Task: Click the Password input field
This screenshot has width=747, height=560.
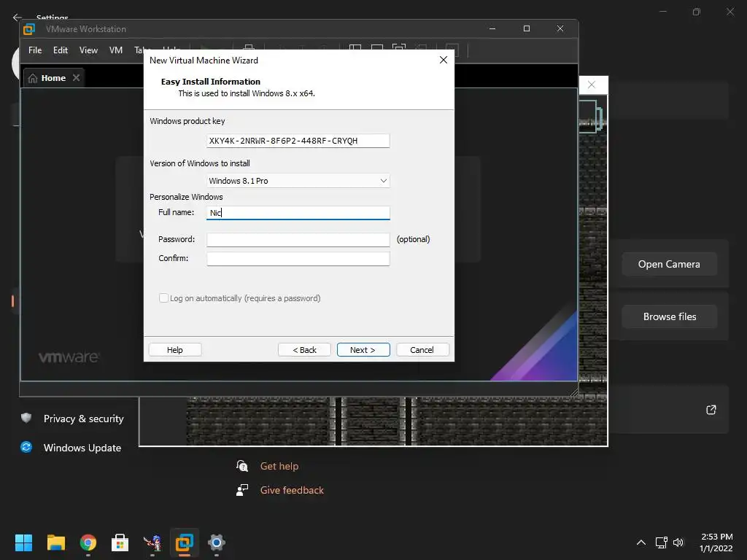Action: [298, 239]
